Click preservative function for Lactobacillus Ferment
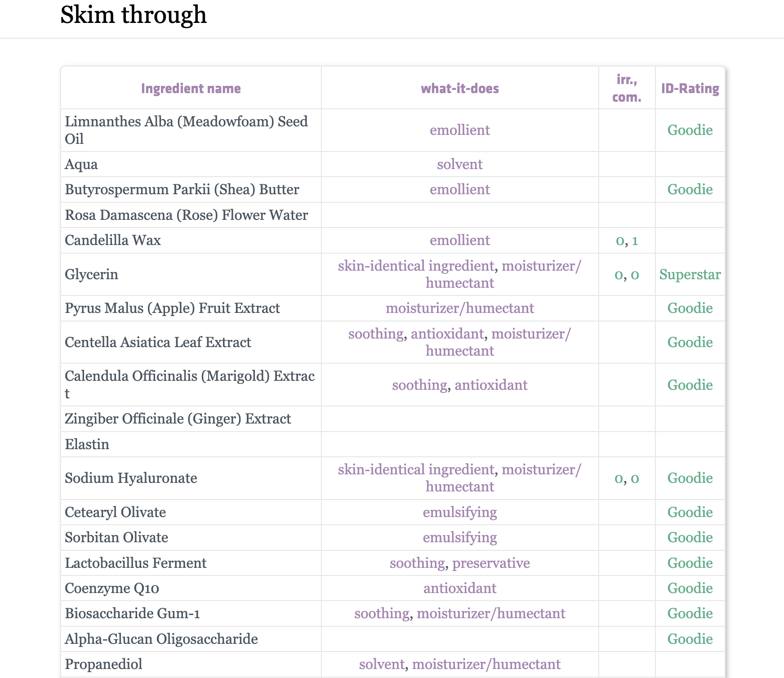Screen dimensions: 784x678 point(491,563)
